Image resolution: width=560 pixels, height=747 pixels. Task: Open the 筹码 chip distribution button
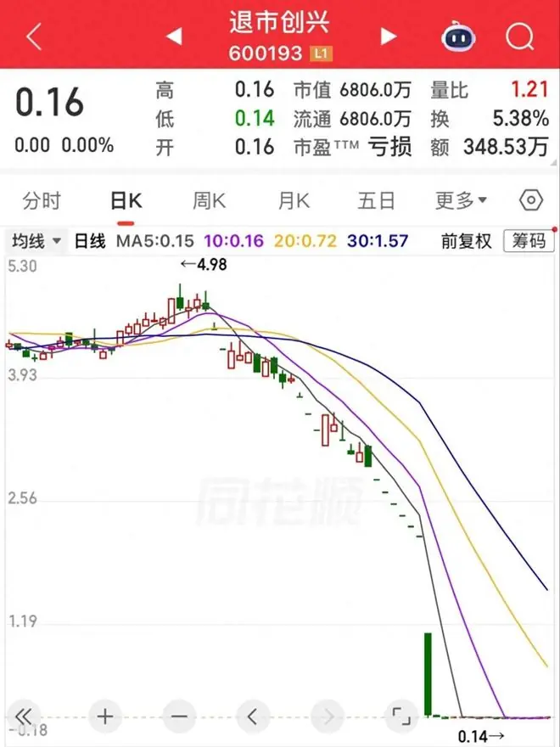529,241
